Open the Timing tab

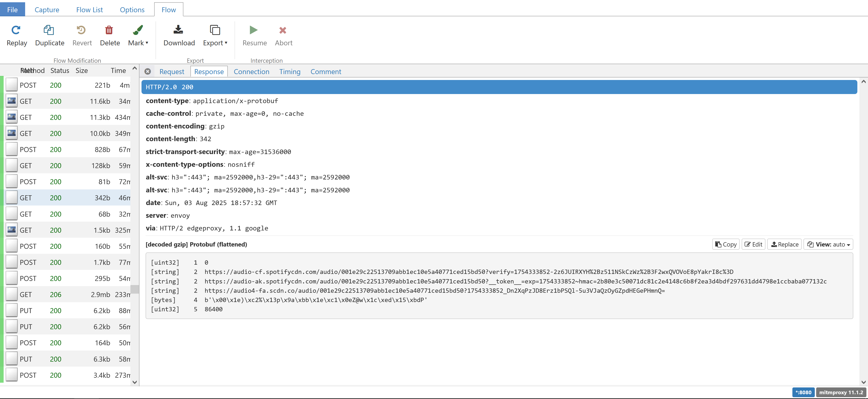coord(289,72)
